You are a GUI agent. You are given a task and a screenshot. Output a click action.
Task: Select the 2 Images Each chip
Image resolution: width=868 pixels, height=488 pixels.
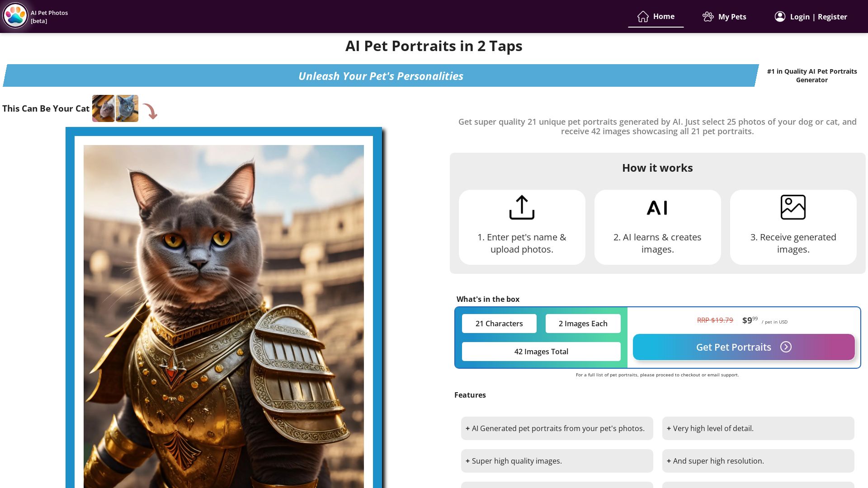coord(583,323)
